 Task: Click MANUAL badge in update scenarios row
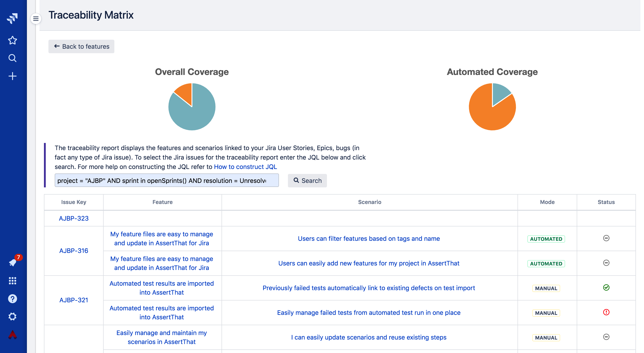pyautogui.click(x=546, y=338)
